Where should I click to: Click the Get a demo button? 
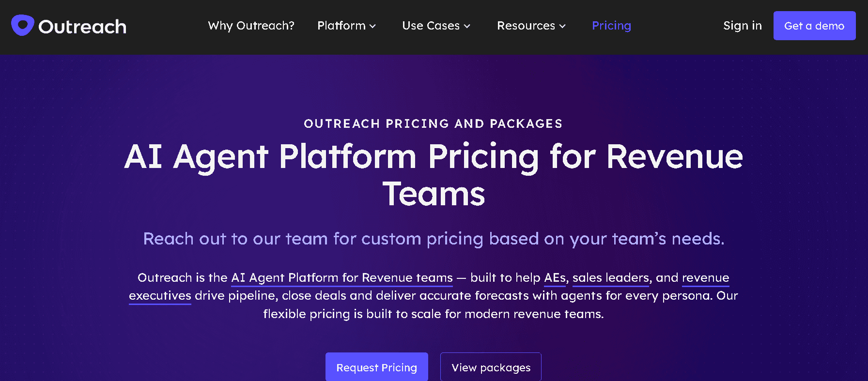(814, 26)
